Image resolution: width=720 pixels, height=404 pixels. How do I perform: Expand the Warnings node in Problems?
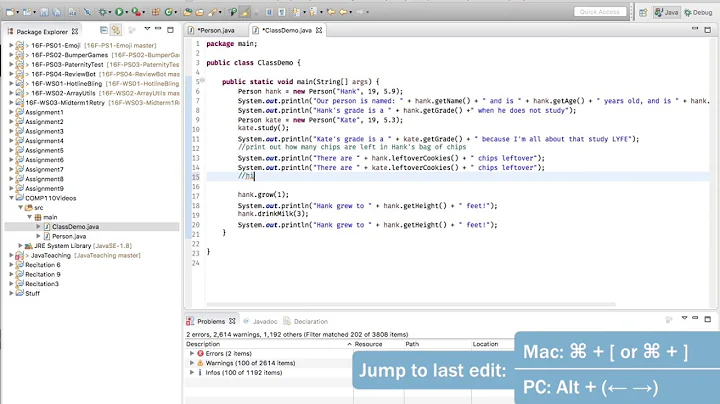pos(192,363)
